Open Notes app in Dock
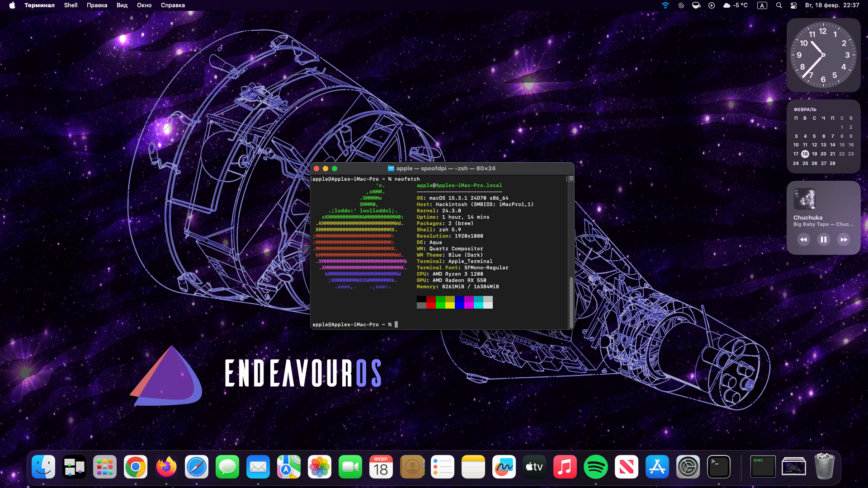Viewport: 868px width, 488px height. click(473, 467)
